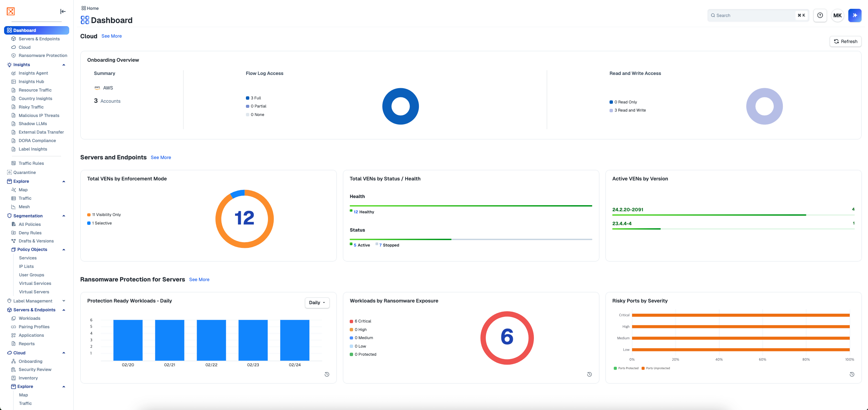Click the help question mark icon
868x410 pixels.
point(820,15)
